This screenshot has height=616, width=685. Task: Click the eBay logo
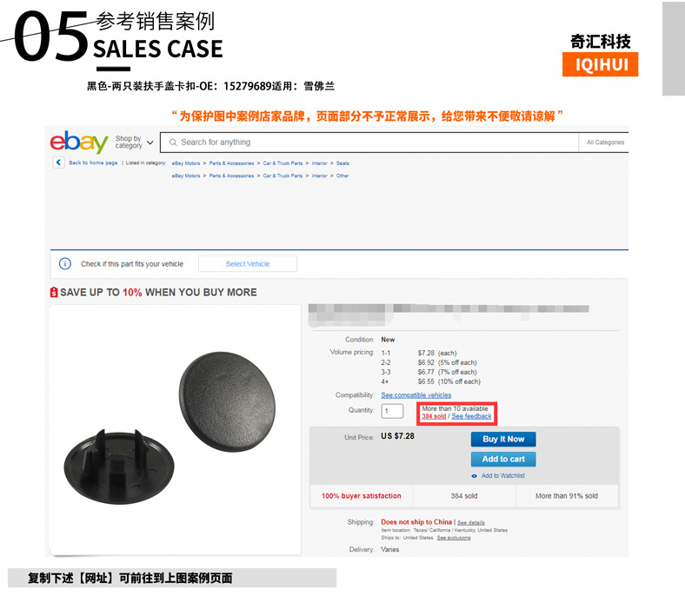(x=79, y=142)
